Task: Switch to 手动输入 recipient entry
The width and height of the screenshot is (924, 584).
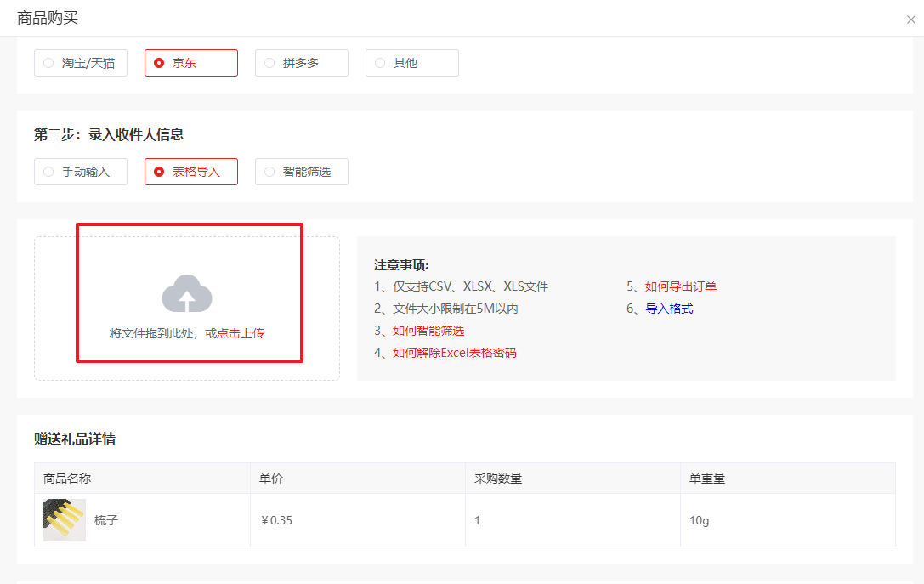Action: [x=81, y=172]
